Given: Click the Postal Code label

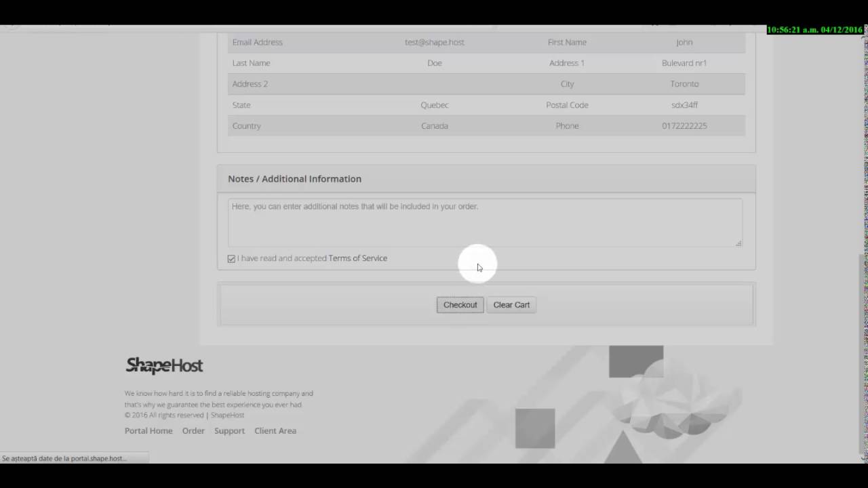Looking at the screenshot, I should (x=567, y=105).
